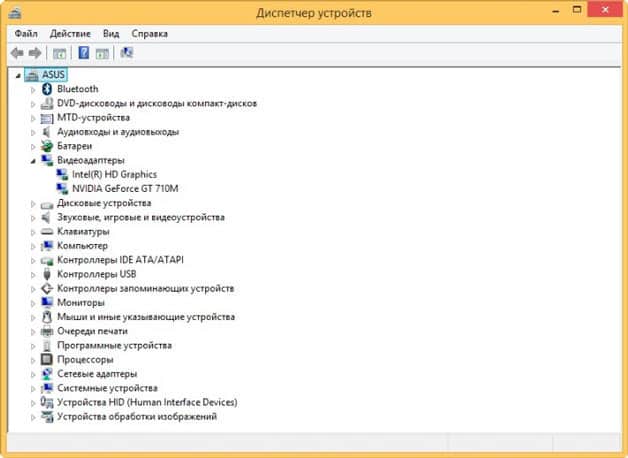Screen dimensions: 628x458
Task: Expand the Сетевые адаптеры category
Action: click(33, 374)
